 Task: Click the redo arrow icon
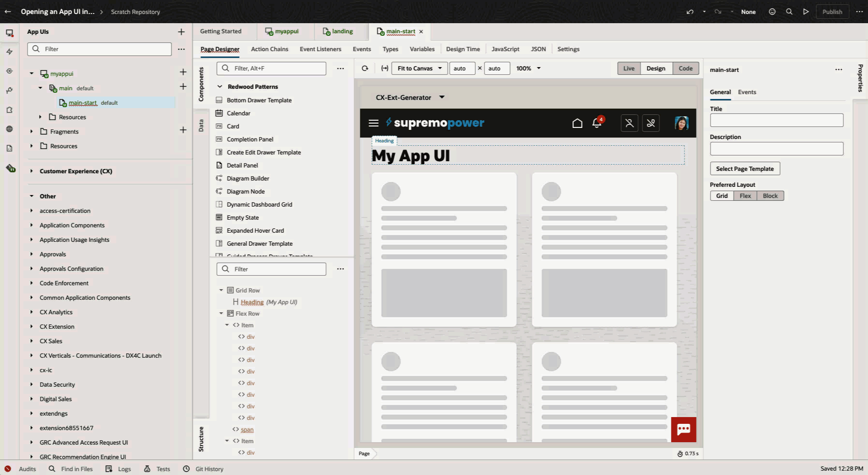pyautogui.click(x=718, y=12)
